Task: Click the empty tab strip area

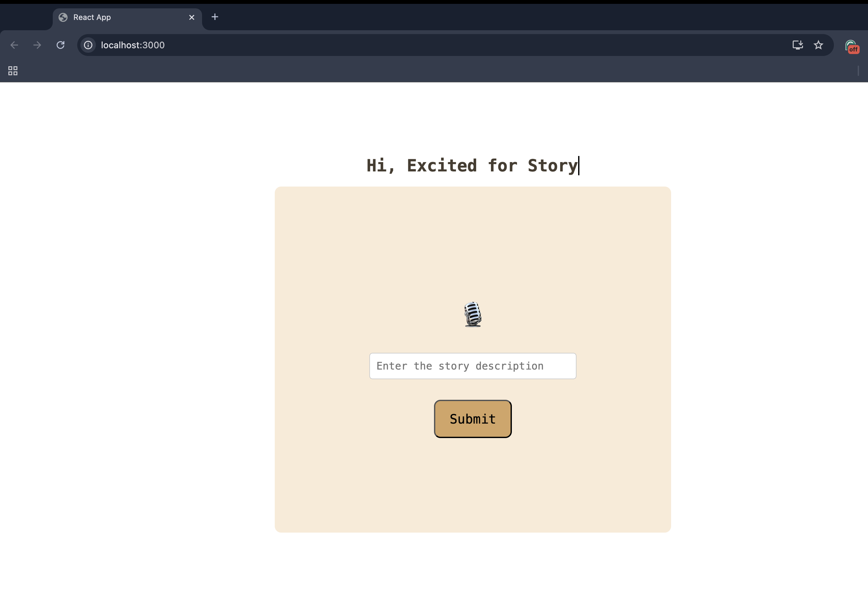Action: pos(523,17)
